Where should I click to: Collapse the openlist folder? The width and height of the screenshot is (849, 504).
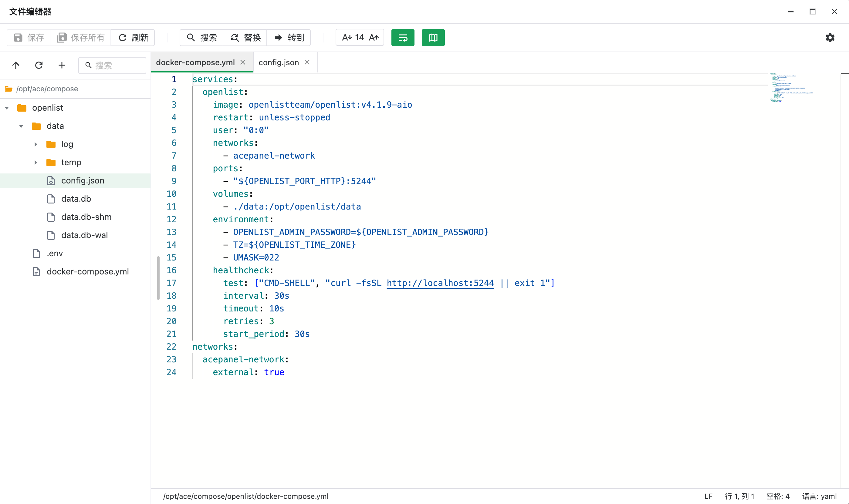click(7, 108)
